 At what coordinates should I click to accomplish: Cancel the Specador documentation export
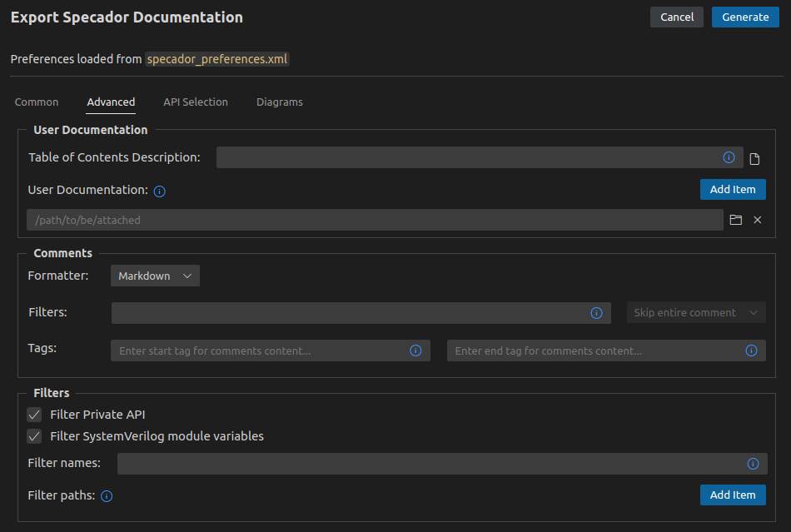676,17
